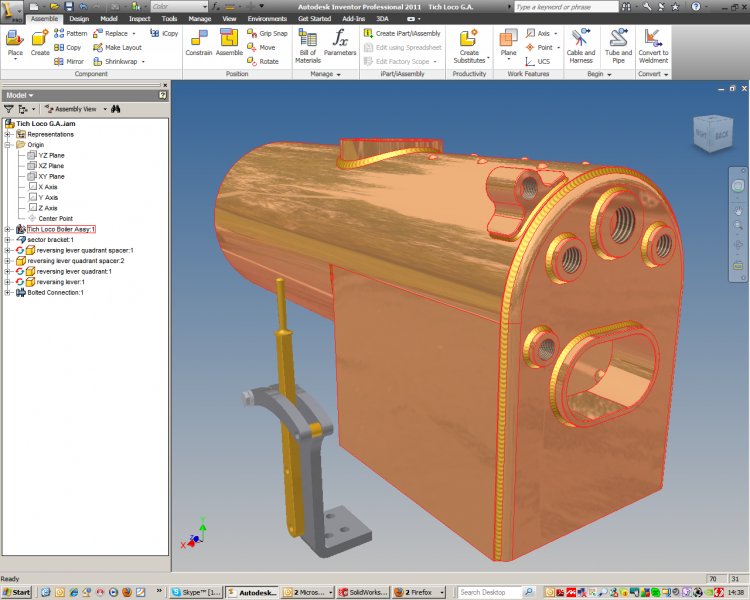The width and height of the screenshot is (750, 600).
Task: Collapse the Origin folder
Action: pyautogui.click(x=8, y=144)
